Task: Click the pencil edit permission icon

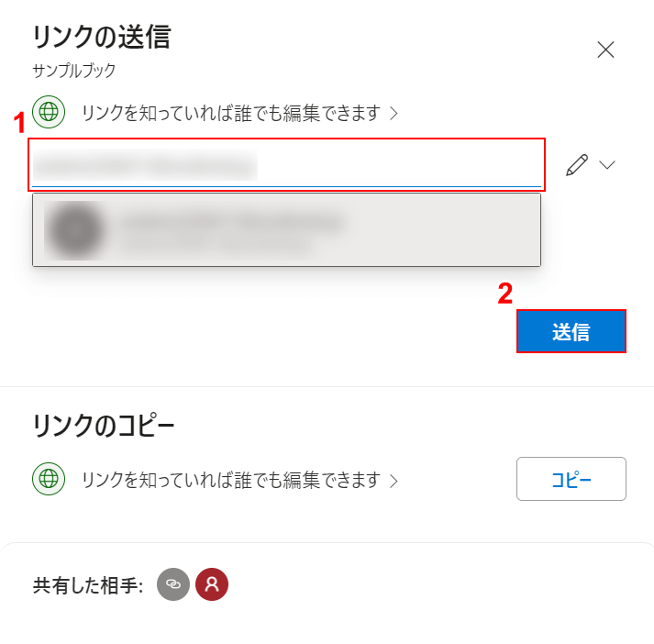Action: point(576,165)
